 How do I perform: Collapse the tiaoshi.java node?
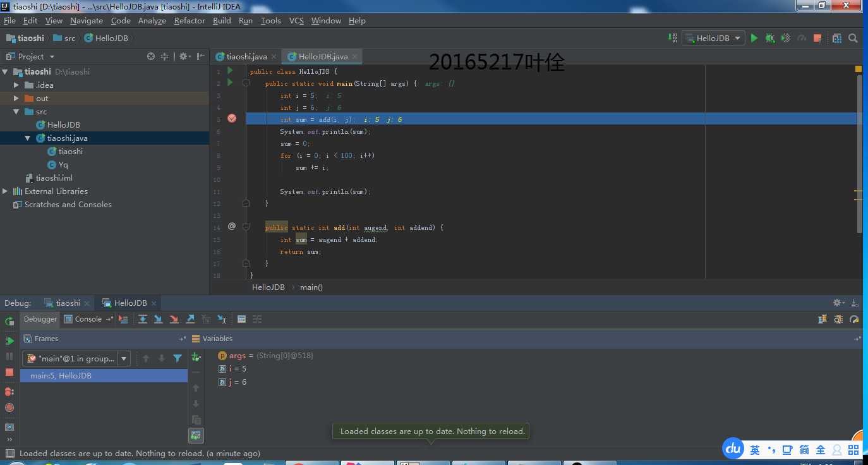coord(28,138)
